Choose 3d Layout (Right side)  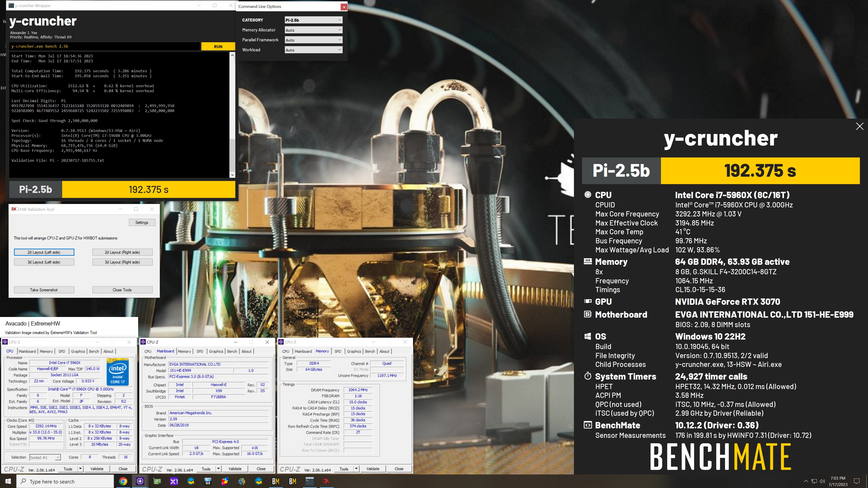click(122, 262)
